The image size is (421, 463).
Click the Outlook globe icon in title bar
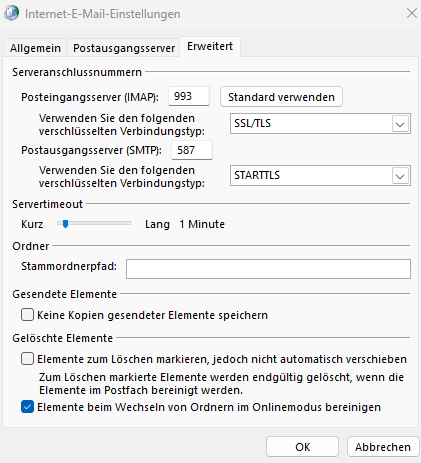tap(11, 13)
